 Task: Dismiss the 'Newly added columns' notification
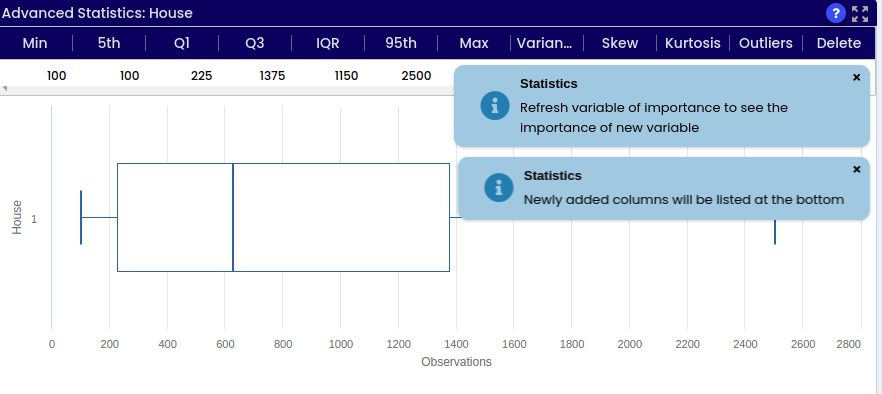[x=857, y=169]
